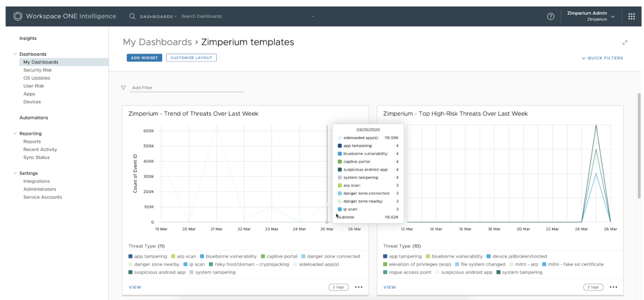This screenshot has width=644, height=300.
Task: Click the search magnifier icon
Action: click(x=132, y=16)
